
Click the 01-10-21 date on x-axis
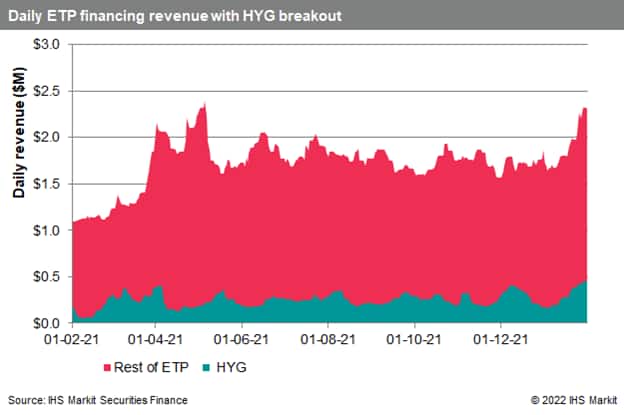(x=415, y=339)
